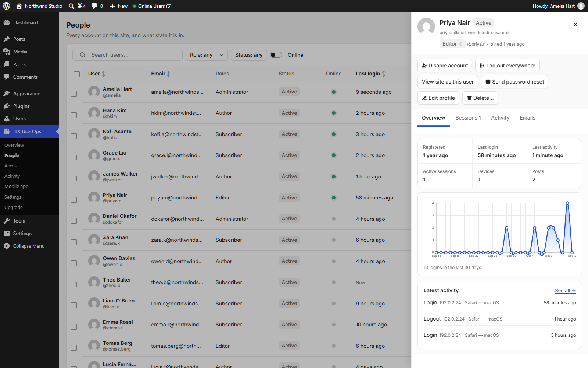Switch to the Sessions tab

(468, 118)
